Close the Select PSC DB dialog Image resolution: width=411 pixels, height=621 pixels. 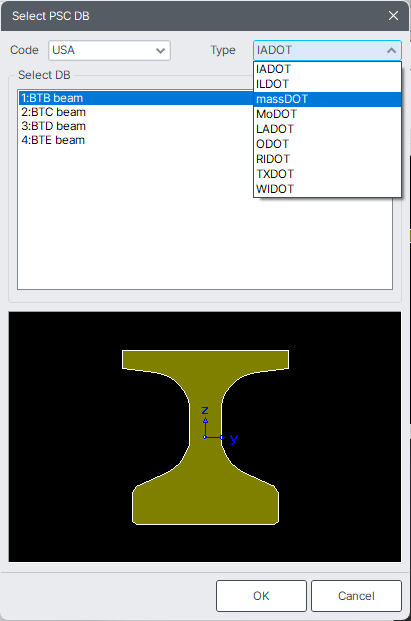393,16
